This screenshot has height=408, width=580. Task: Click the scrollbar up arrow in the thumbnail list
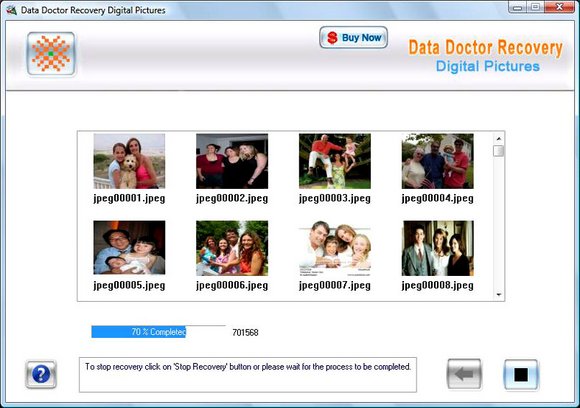point(499,138)
